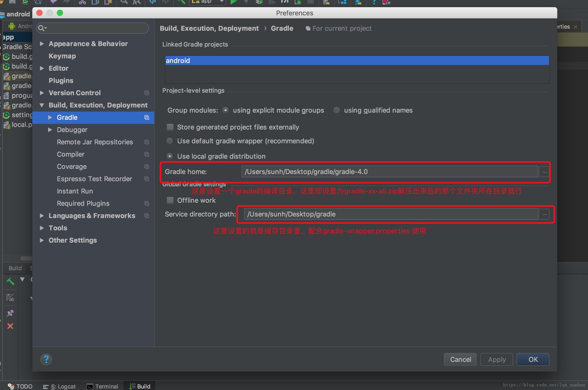Viewport: 588px width, 390px height.
Task: Open app run configuration dropdown in toolbar
Action: (208, 2)
